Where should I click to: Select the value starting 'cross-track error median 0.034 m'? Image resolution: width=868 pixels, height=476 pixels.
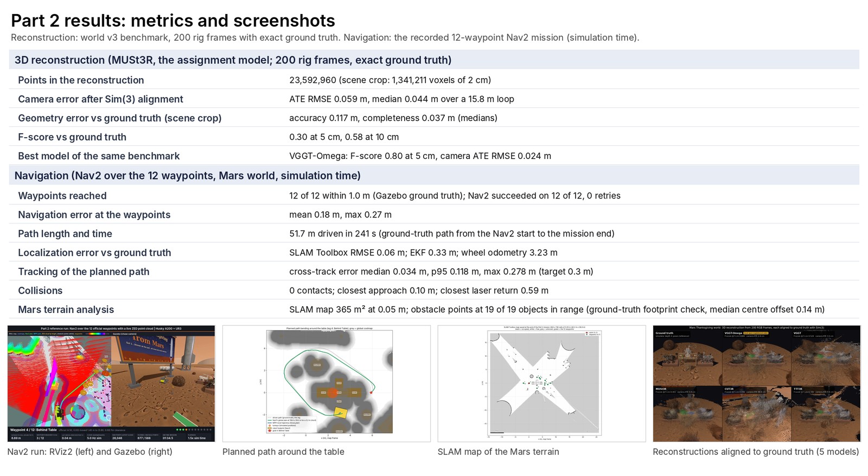pos(441,272)
